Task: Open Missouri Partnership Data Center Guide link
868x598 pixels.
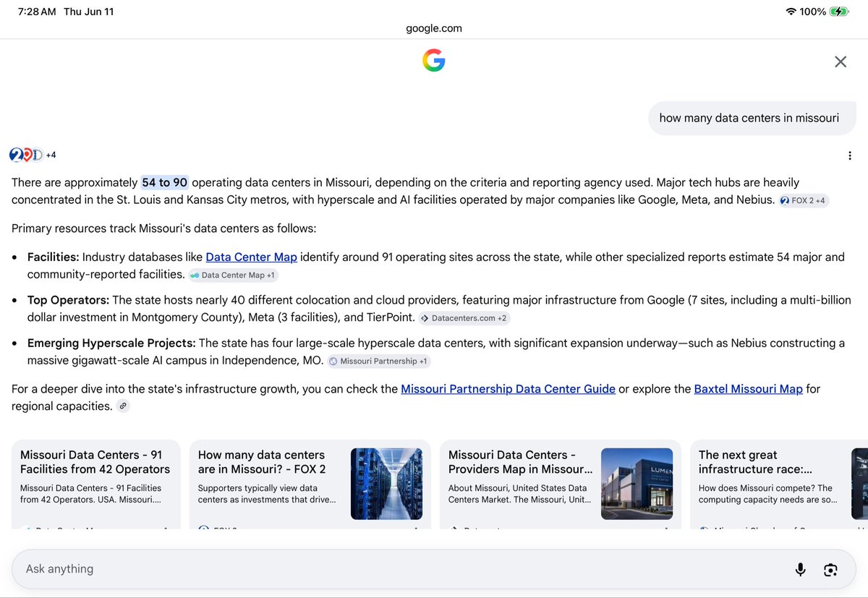Action: 508,389
